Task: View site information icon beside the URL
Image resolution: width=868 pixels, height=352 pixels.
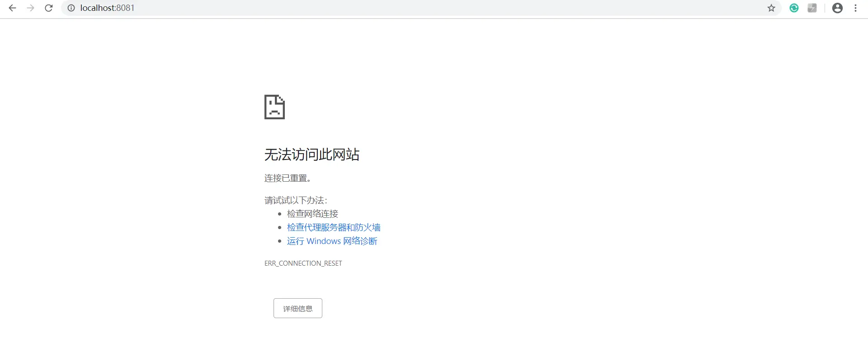Action: tap(71, 8)
